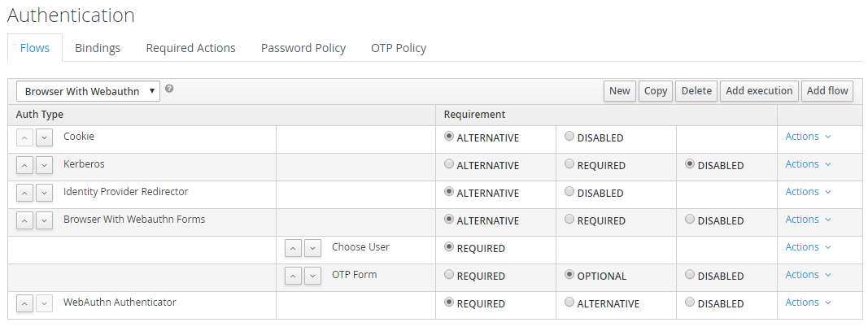Image resolution: width=868 pixels, height=331 pixels.
Task: Move Kerberos execution up with arrow
Action: (25, 165)
